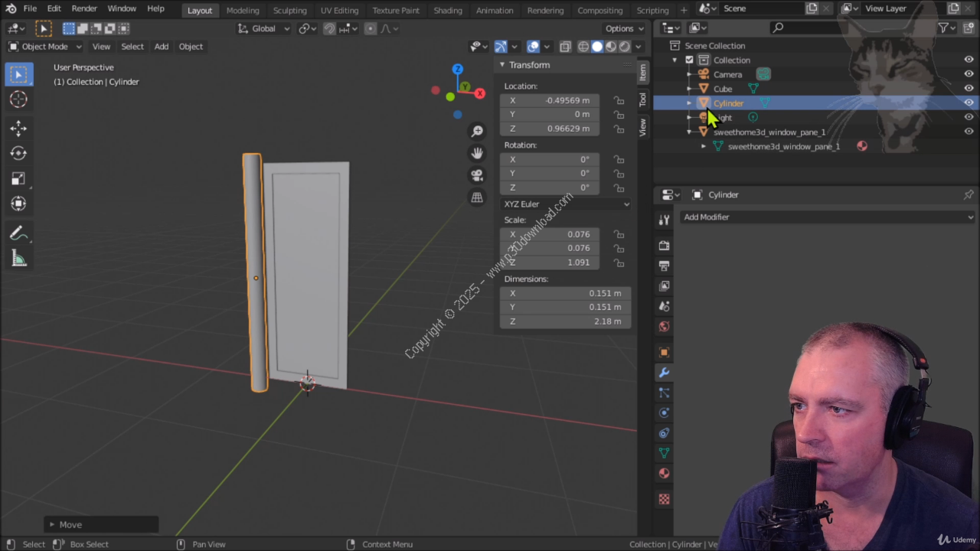Viewport: 980px width, 551px height.
Task: Hide sweethome3d_window_pane_1 with its eye icon
Action: (969, 132)
